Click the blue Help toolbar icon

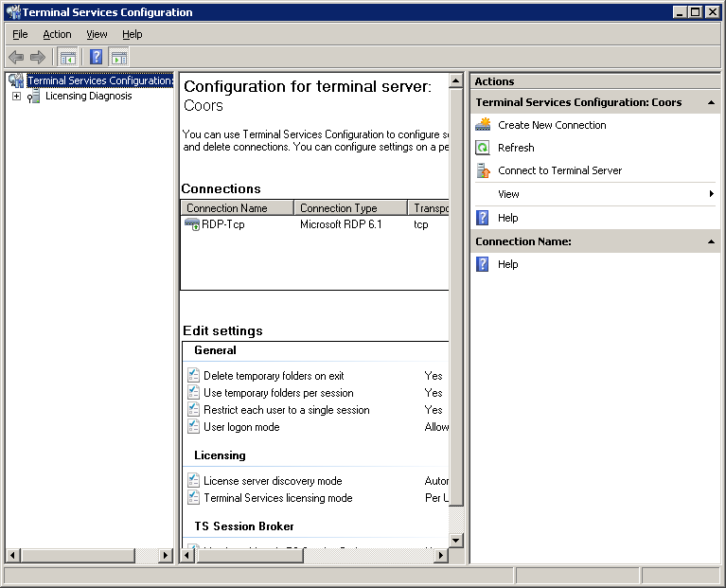pyautogui.click(x=96, y=58)
